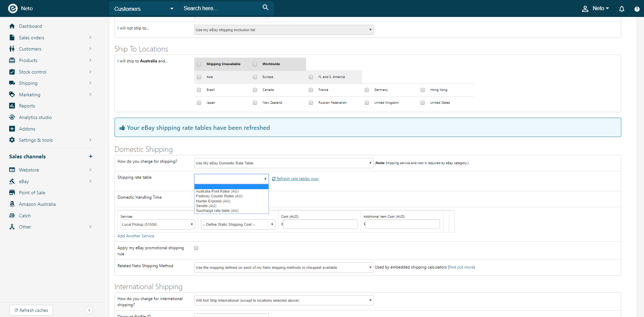Enable shipping to Brazil
Image resolution: width=644 pixels, height=317 pixels.
coord(199,90)
